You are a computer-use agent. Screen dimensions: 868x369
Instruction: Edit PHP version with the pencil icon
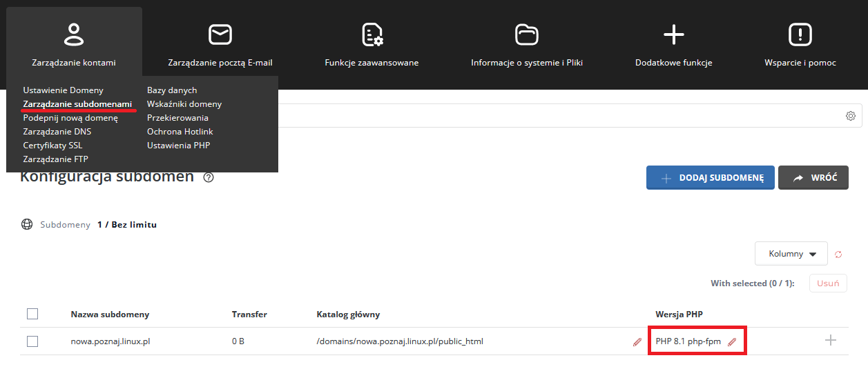point(732,341)
